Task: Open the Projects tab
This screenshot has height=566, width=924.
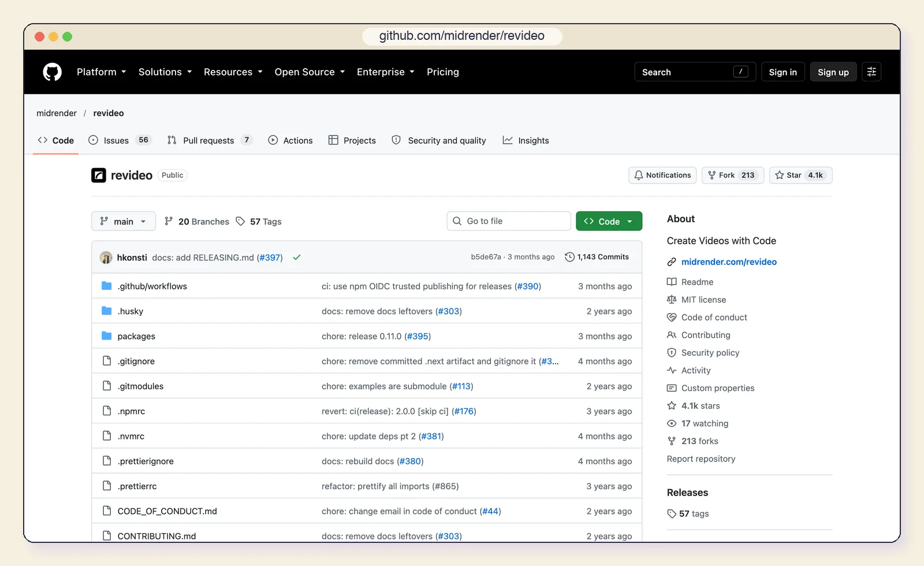Action: [x=352, y=140]
